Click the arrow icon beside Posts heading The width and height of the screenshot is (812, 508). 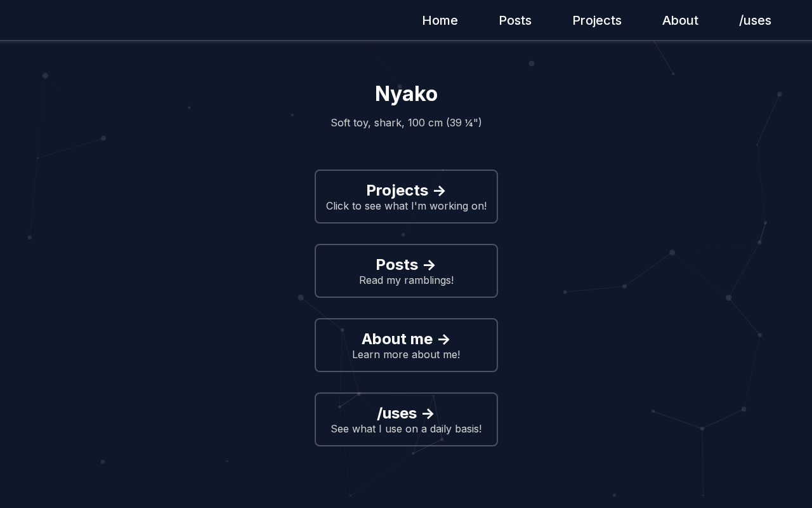coord(429,265)
